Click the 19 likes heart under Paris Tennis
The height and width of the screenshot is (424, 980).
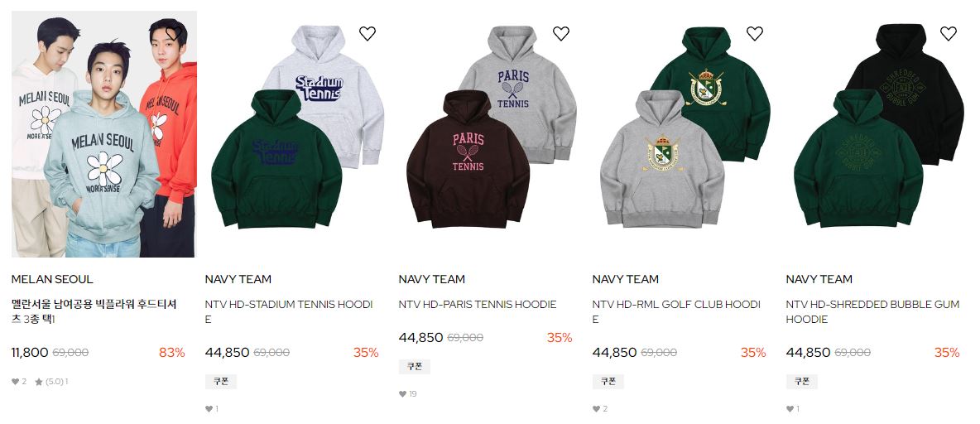pyautogui.click(x=408, y=394)
